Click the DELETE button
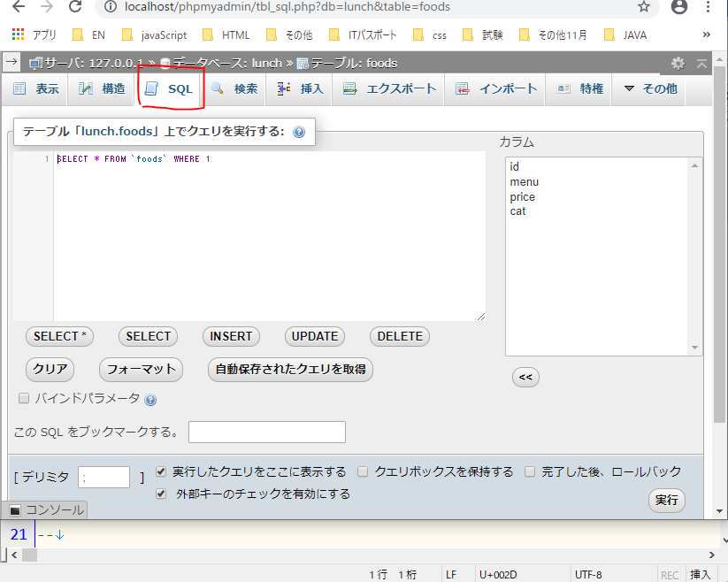The image size is (728, 582). pyautogui.click(x=400, y=336)
